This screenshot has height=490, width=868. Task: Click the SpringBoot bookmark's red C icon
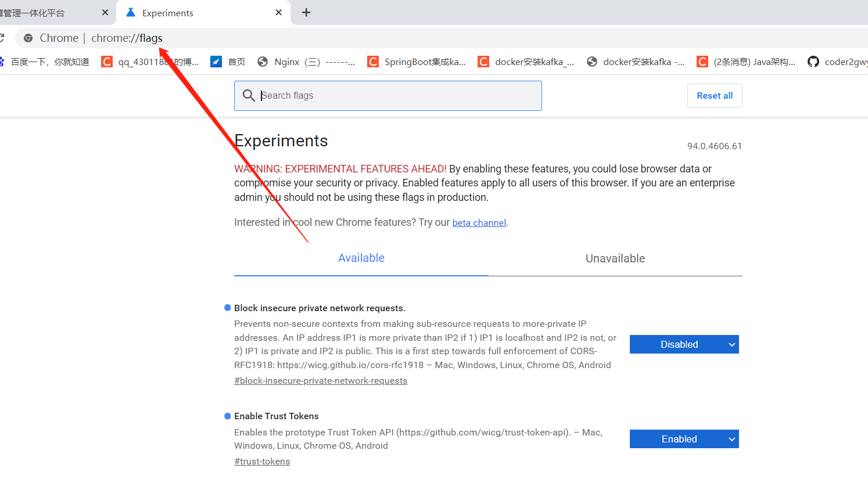click(x=373, y=62)
